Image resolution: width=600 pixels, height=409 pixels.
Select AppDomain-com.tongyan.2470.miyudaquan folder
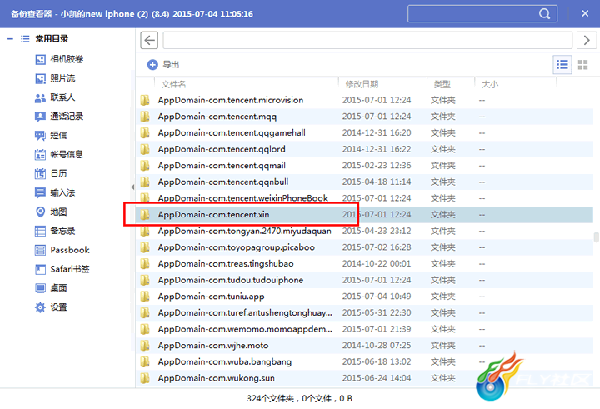click(245, 231)
